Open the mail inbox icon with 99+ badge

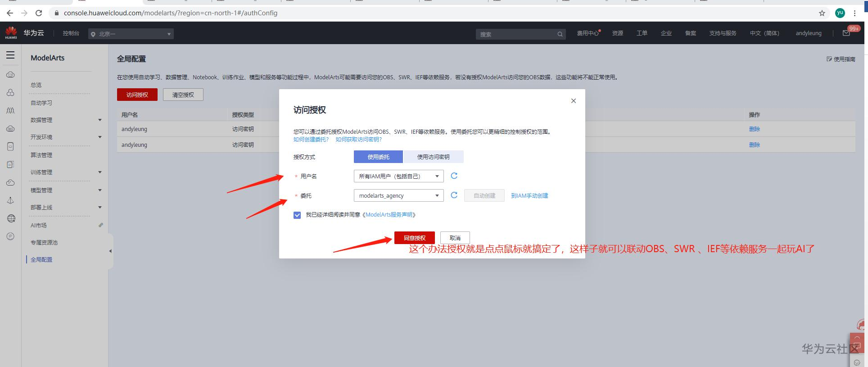point(846,33)
